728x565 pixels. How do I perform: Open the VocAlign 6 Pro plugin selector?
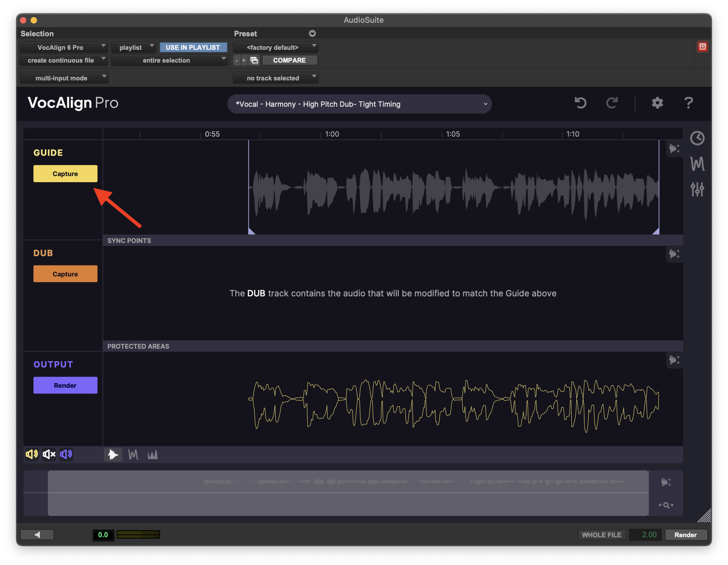[x=63, y=47]
